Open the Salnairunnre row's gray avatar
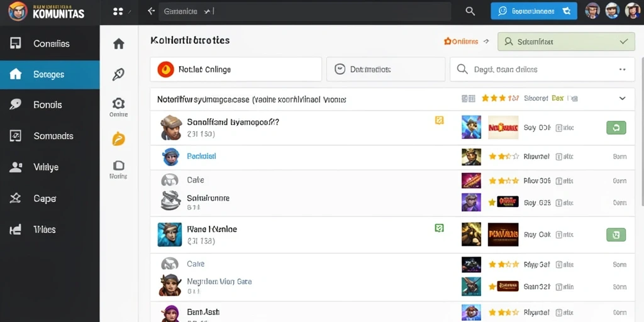Viewport: 644px width, 322px height. pyautogui.click(x=171, y=201)
